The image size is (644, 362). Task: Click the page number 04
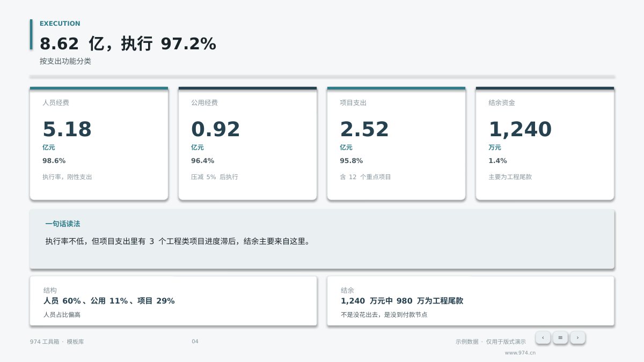[x=195, y=342]
